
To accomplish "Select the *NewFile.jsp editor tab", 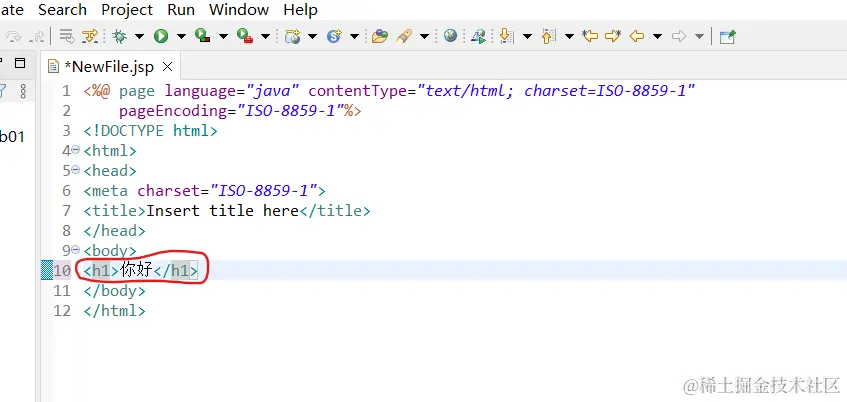I will pos(109,66).
